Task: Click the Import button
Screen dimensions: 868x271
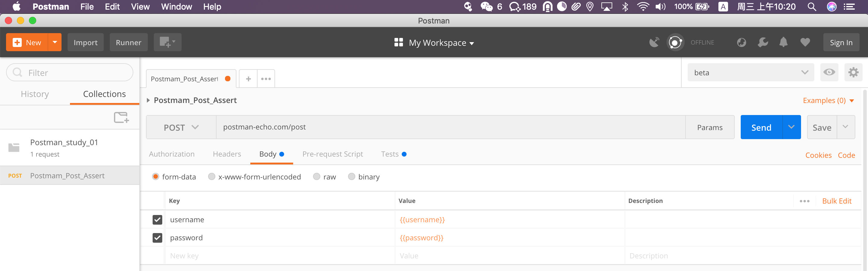Action: [86, 42]
